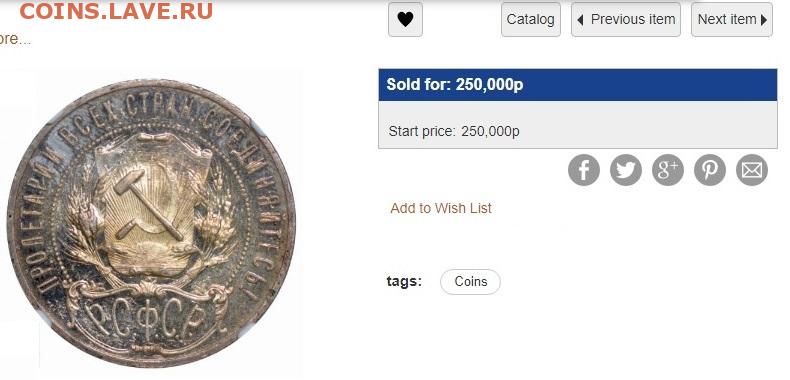Image resolution: width=790 pixels, height=380 pixels.
Task: Click the hammer and sickle emblem on coin
Action: 149,211
